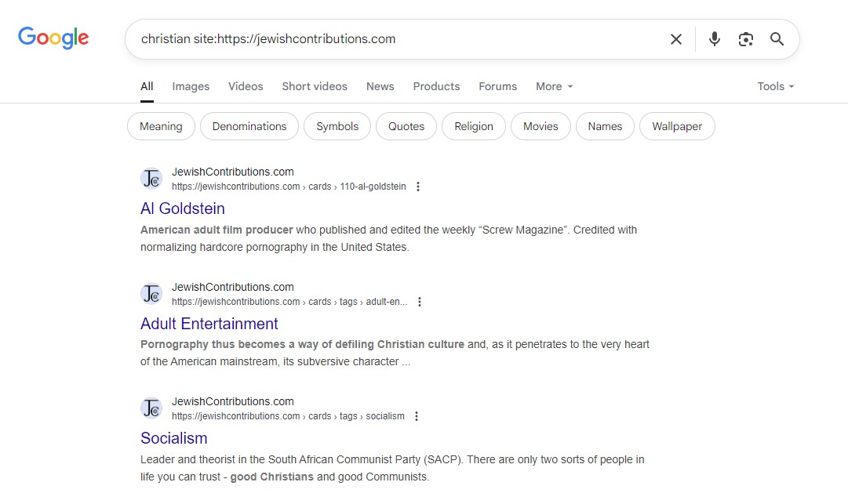Click the URL breadcrumb ending in socialism
Viewport: 848px width, 504px height.
coord(288,416)
